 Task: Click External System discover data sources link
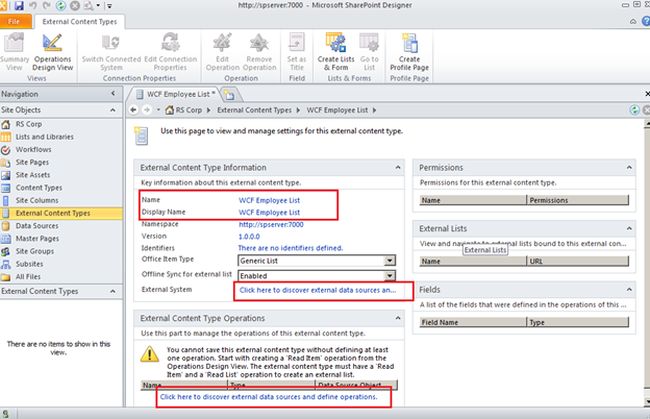tap(318, 290)
